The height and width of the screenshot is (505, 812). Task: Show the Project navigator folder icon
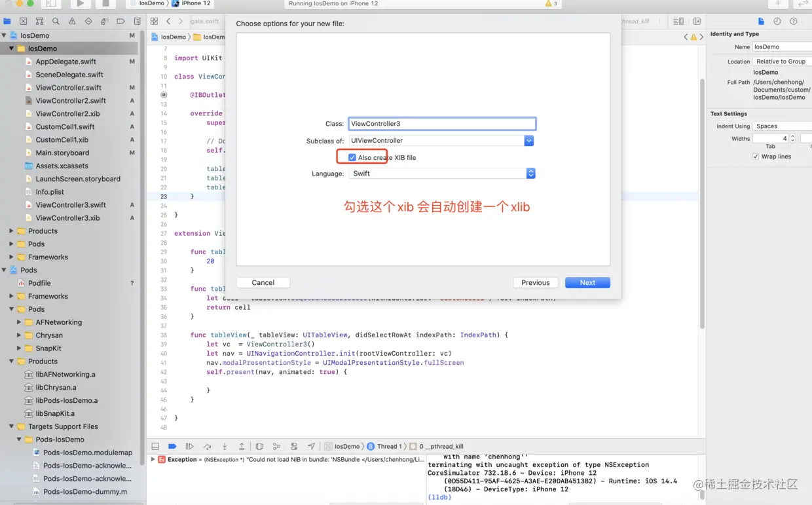tap(7, 21)
